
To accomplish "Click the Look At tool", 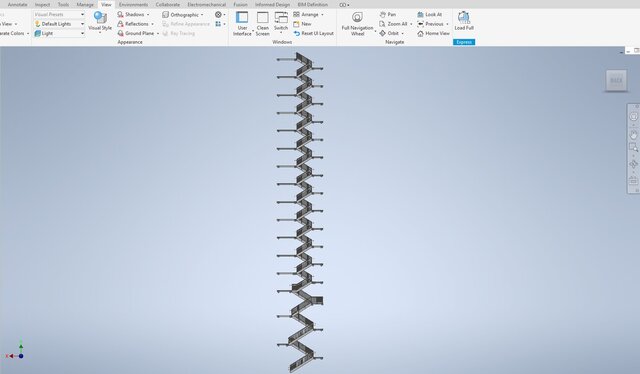I will click(x=429, y=14).
